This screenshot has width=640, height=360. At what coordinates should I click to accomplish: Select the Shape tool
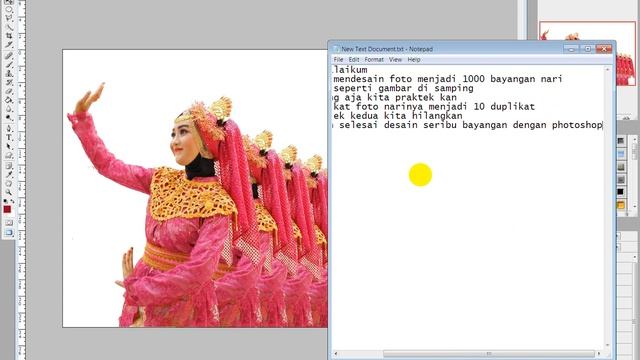[9, 156]
